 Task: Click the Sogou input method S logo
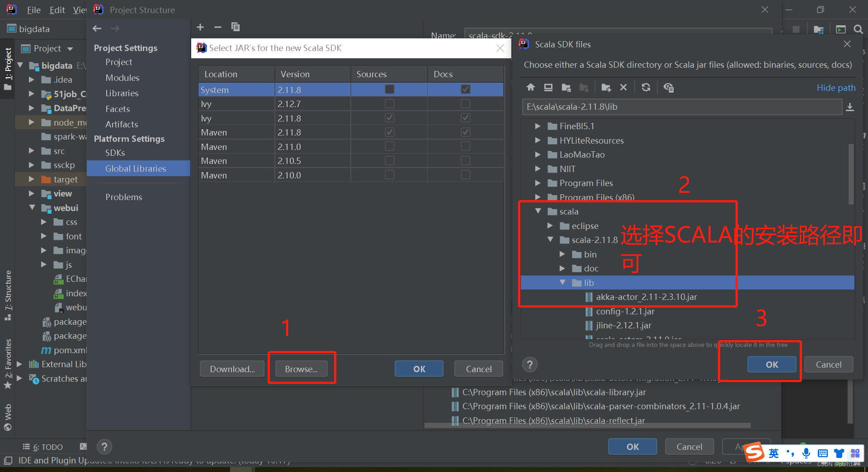(755, 452)
